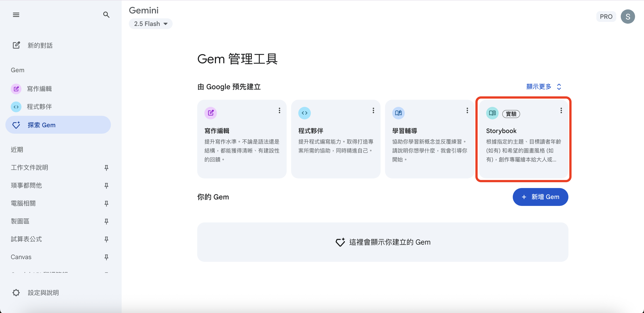The height and width of the screenshot is (313, 644).
Task: Click the 新增 Gem button
Action: [540, 197]
